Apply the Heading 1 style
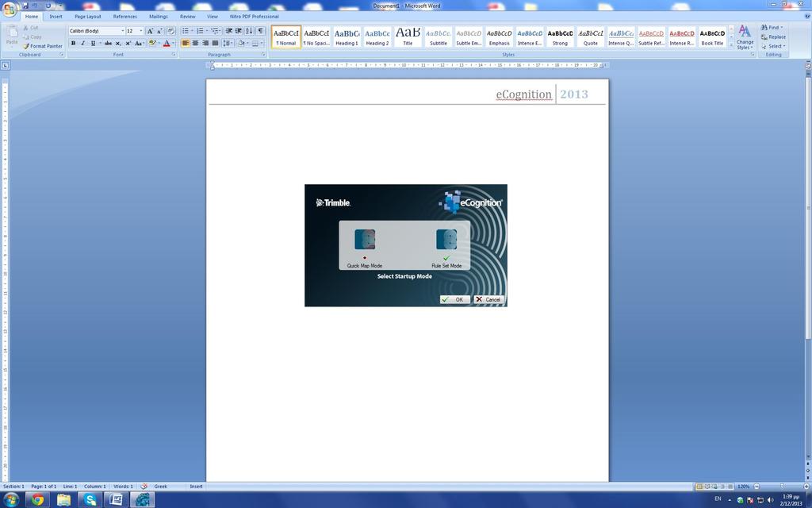Viewport: 812px width, 508px height. (x=347, y=37)
